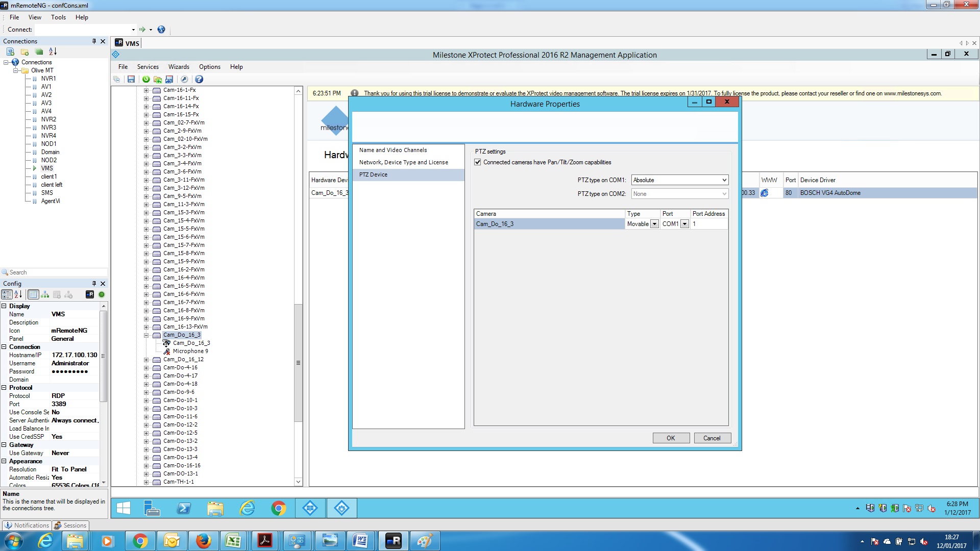Click the New Connection icon in Connections panel
This screenshot has width=980, height=551.
10,52
